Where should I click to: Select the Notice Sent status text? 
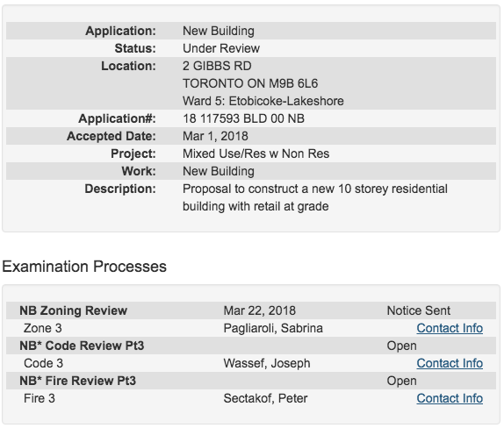[x=419, y=310]
